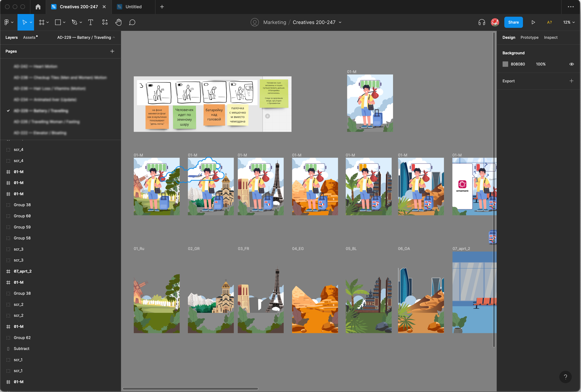Open the audio headphones menu
581x392 pixels.
point(482,22)
